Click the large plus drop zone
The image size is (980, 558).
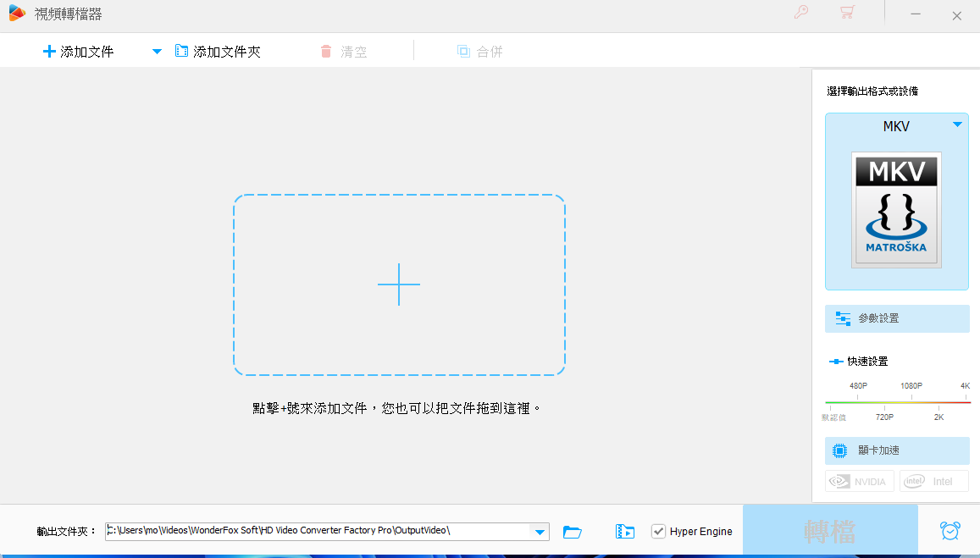tap(400, 285)
